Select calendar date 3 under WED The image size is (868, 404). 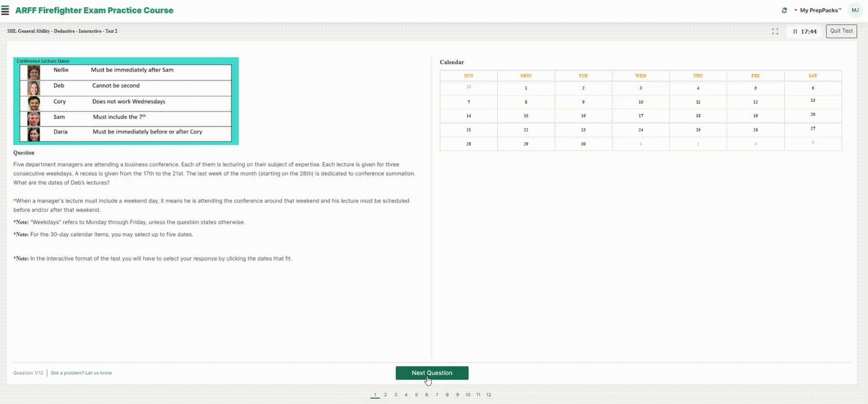[641, 88]
